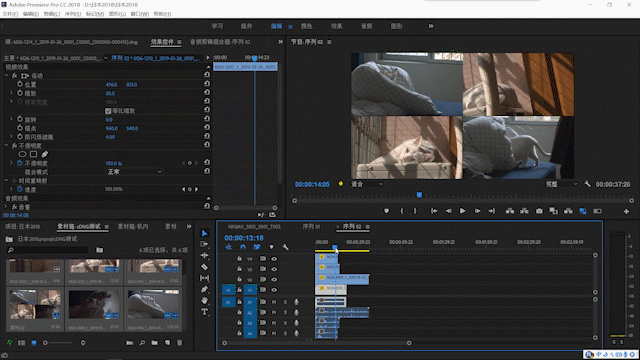
Task: Select the Track Select Forward tool
Action: [204, 244]
